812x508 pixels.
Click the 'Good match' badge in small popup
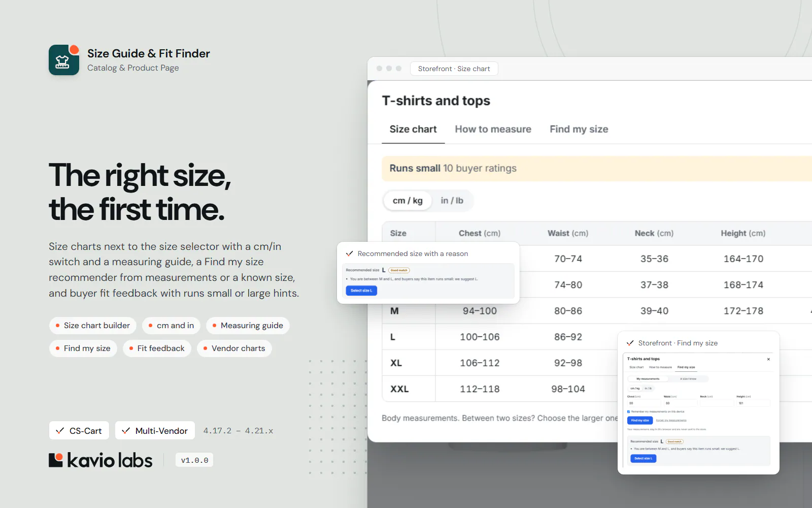coord(674,441)
